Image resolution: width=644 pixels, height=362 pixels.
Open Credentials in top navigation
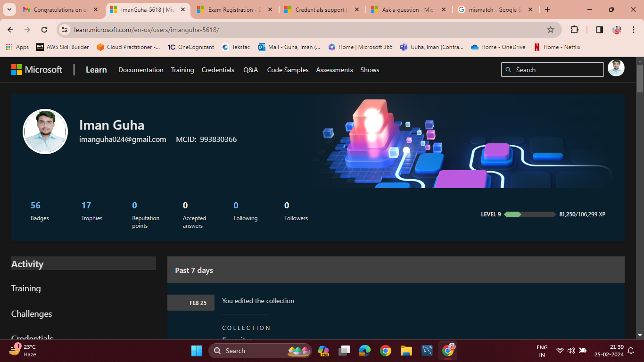pos(218,70)
